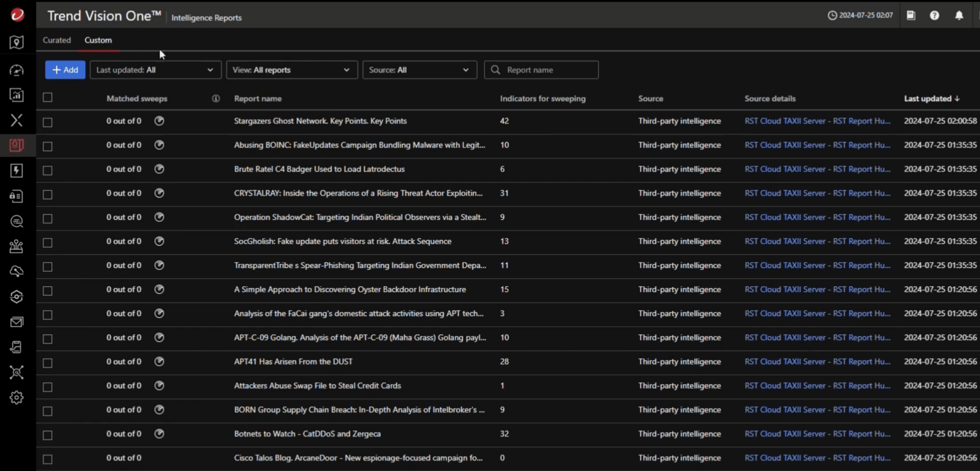This screenshot has height=471, width=980.
Task: Toggle the select-all checkbox in table header
Action: [x=47, y=98]
